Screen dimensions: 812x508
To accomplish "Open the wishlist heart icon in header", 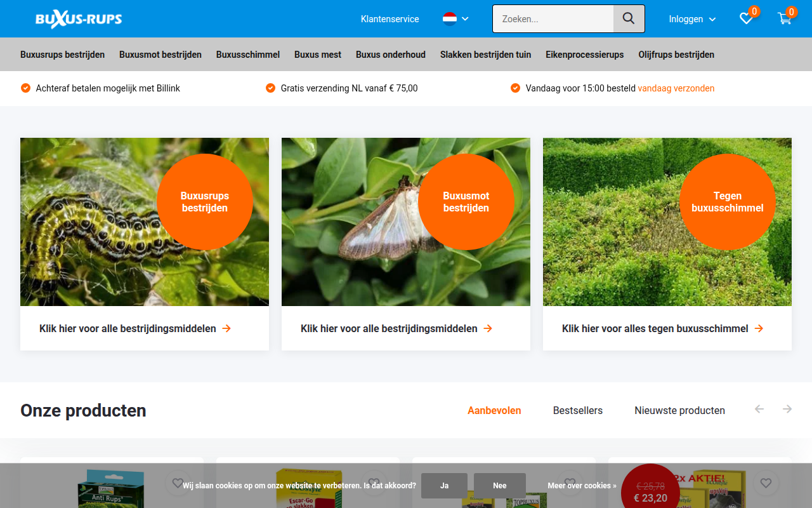I will point(746,19).
